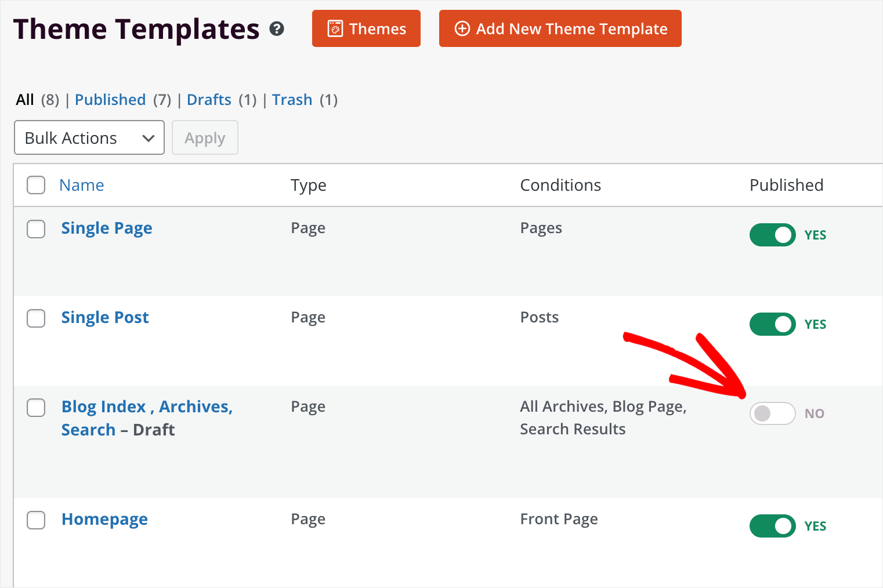Open Blog Index, Archives, Search template

147,418
